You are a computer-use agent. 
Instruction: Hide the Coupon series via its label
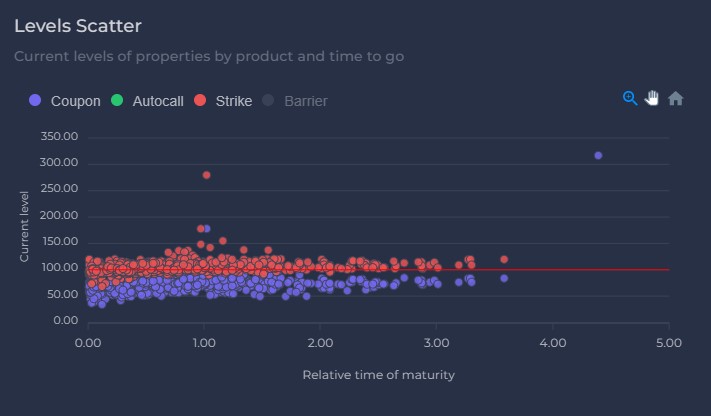[75, 101]
